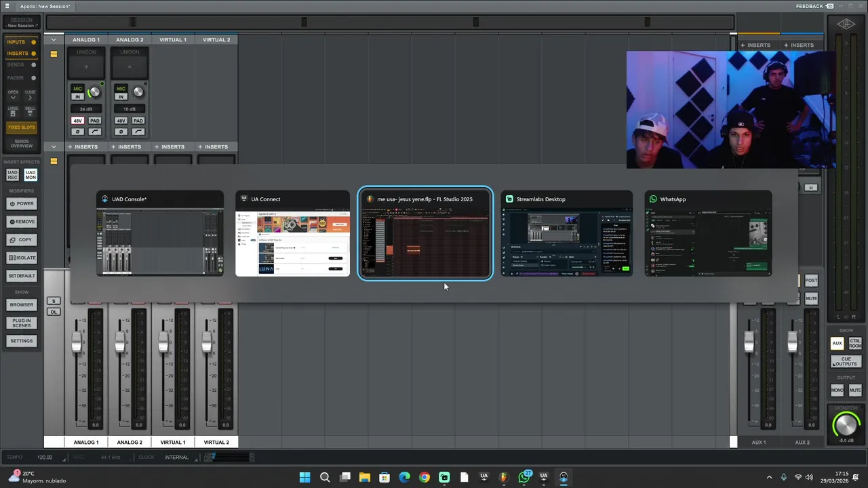Select UAD MON insert effects mode

(30, 175)
